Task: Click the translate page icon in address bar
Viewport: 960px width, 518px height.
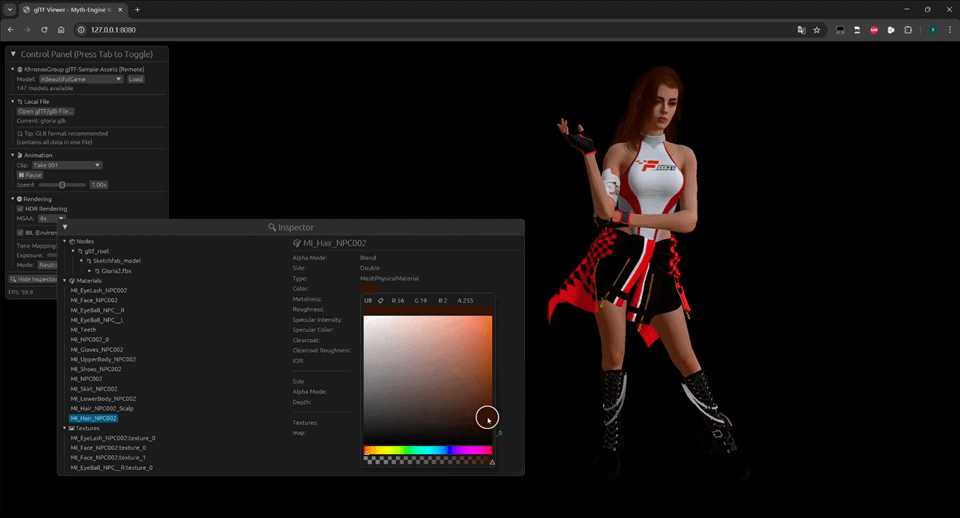Action: coord(801,30)
